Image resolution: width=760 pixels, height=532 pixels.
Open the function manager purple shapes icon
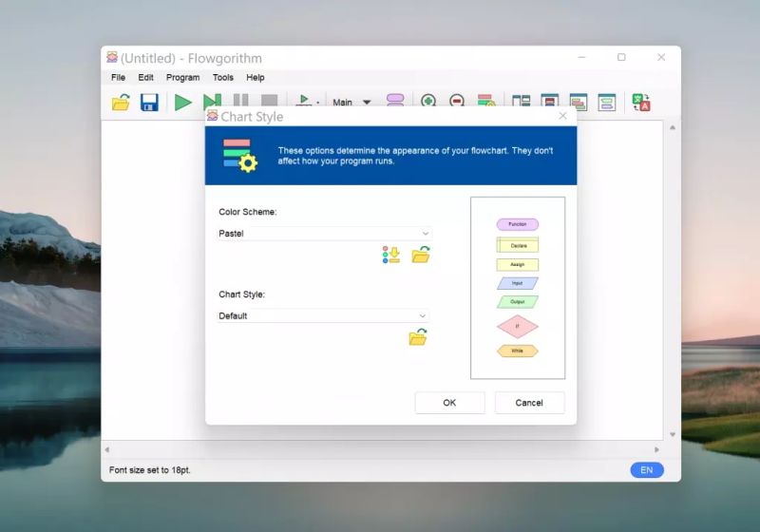pos(395,100)
